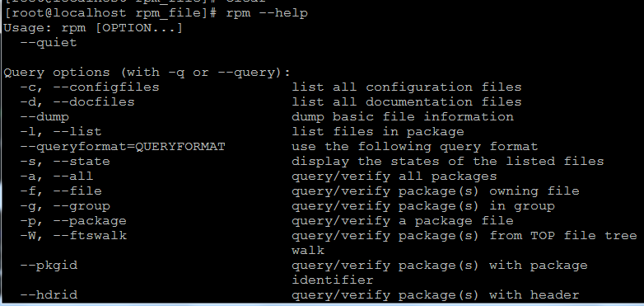Click the --hdrid option
This screenshot has height=306, width=644.
coord(49,295)
